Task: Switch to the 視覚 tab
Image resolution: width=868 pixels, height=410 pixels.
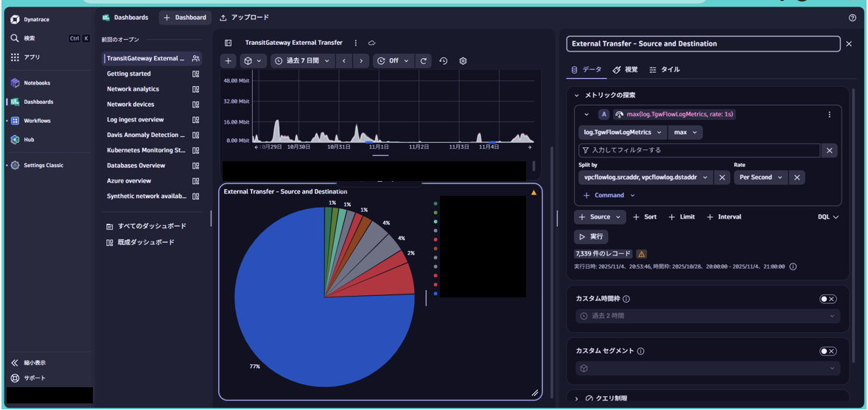Action: 625,70
